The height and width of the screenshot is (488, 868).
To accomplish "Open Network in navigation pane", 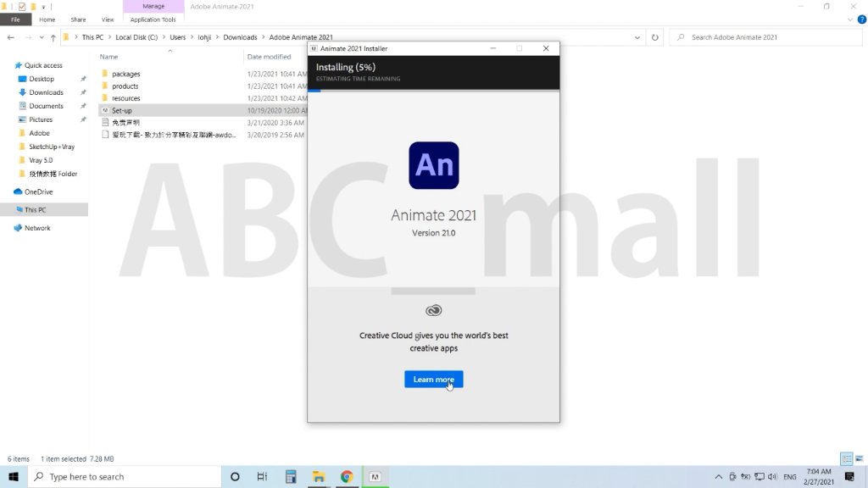I will click(x=37, y=228).
